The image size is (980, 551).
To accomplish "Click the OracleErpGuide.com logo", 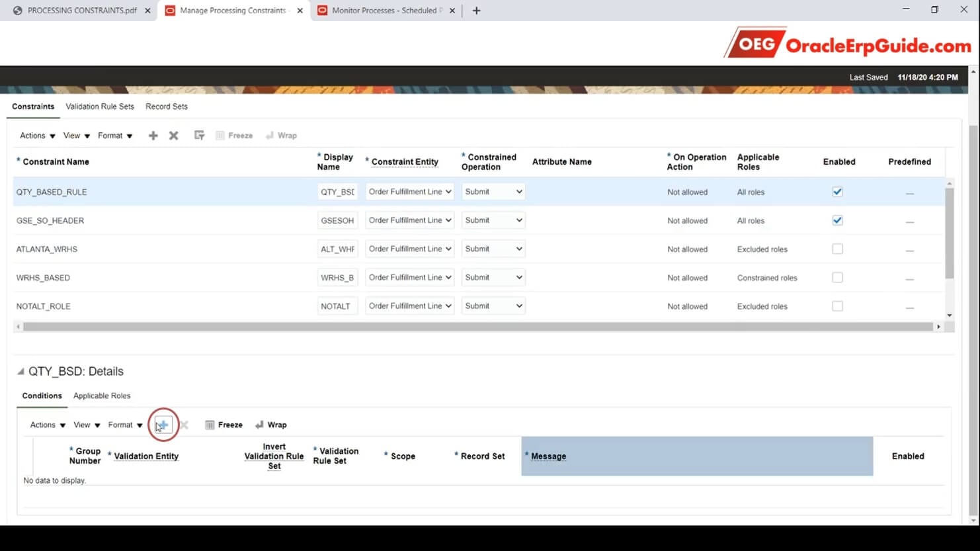I will (x=847, y=44).
